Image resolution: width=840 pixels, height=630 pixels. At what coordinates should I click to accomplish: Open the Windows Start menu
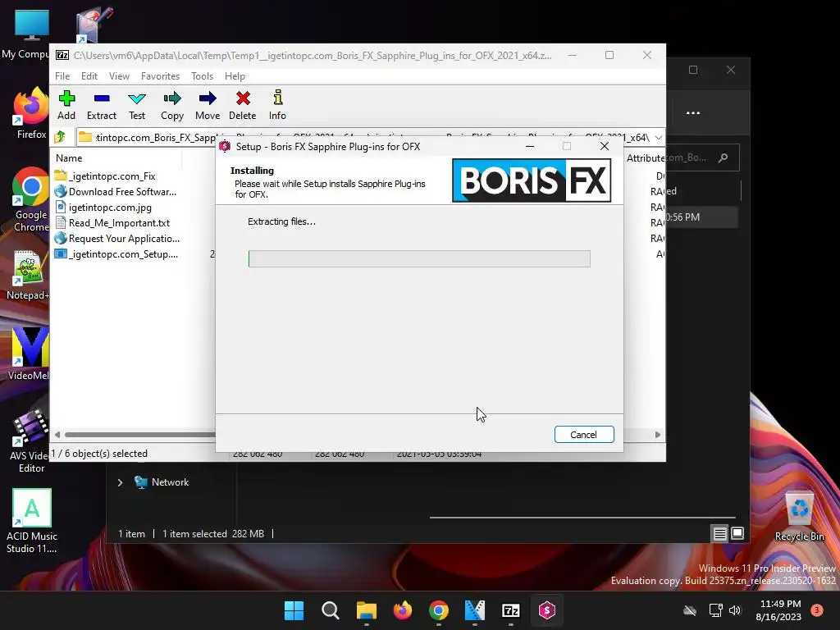pyautogui.click(x=294, y=610)
